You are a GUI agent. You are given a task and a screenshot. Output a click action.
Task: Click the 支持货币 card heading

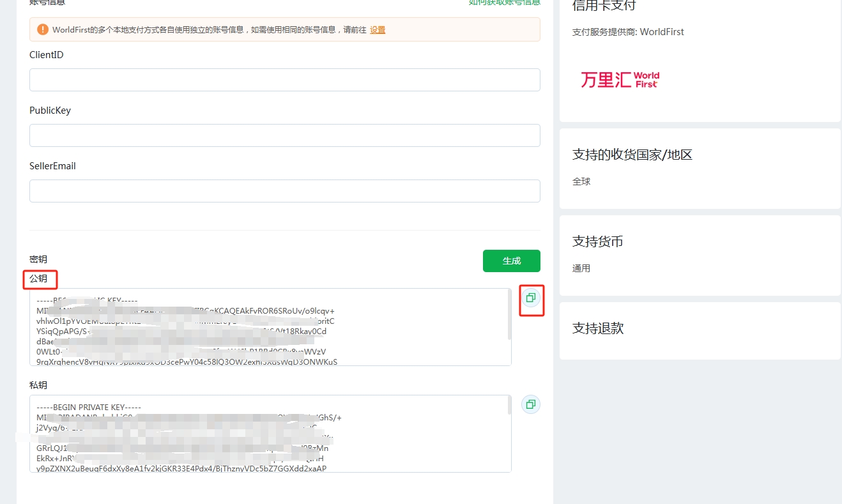click(x=597, y=241)
